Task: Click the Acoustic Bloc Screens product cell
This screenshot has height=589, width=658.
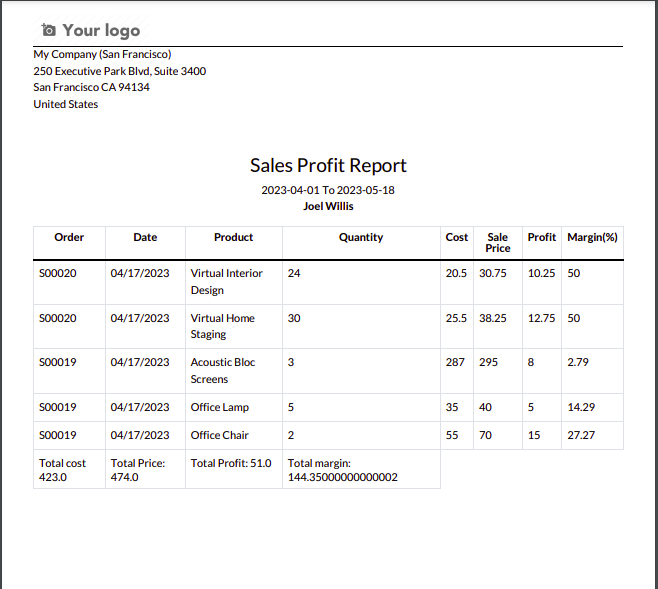Action: pos(224,370)
